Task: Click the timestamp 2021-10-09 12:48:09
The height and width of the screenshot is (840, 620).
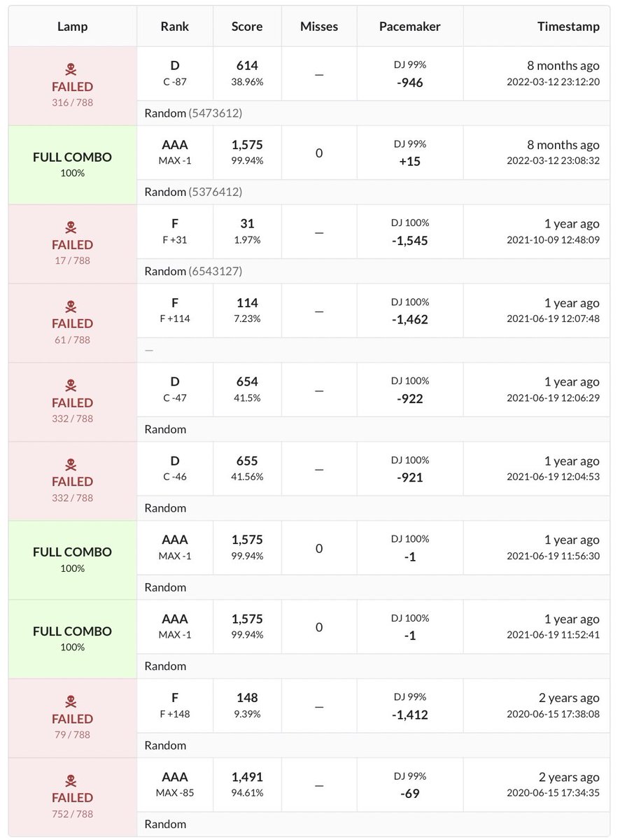Action: pos(554,239)
